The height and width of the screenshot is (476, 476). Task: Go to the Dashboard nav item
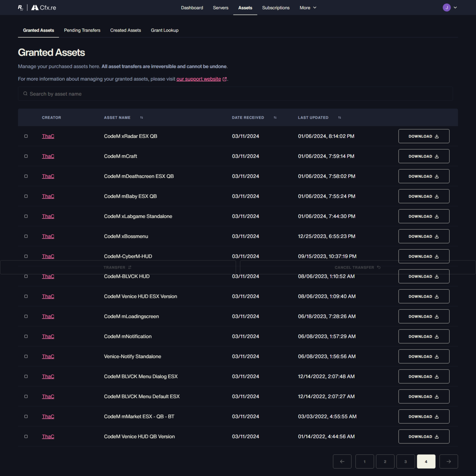192,8
